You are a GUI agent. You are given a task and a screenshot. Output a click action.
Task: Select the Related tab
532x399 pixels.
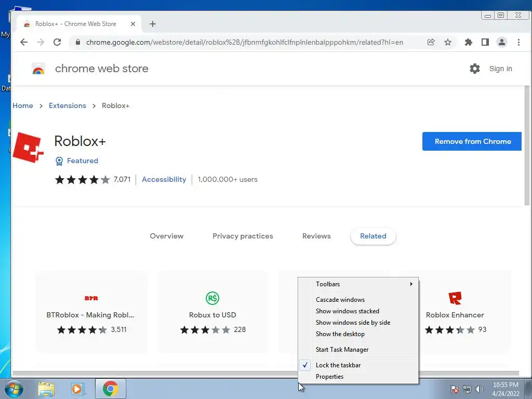pos(373,236)
